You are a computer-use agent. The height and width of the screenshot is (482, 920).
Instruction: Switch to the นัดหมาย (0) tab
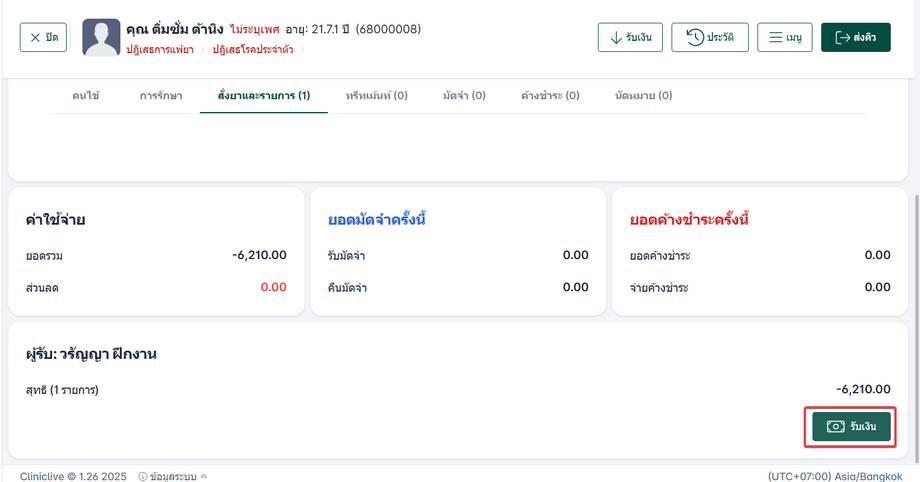[644, 96]
